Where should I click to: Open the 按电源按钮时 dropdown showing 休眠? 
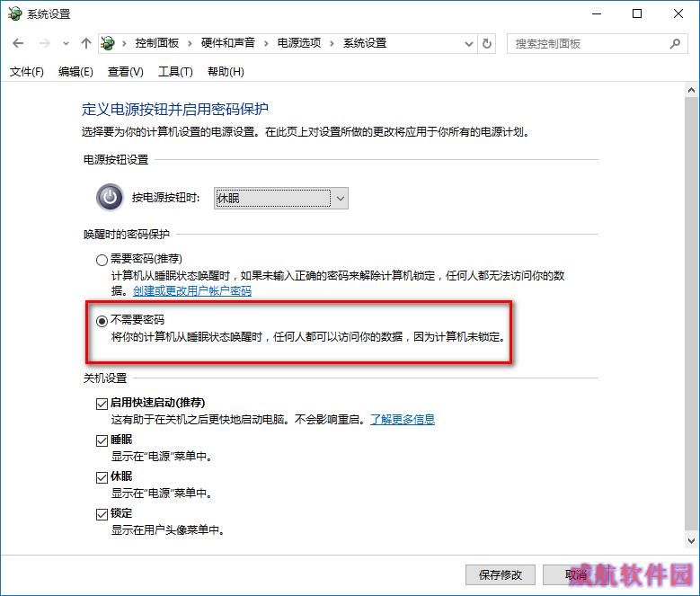[280, 199]
